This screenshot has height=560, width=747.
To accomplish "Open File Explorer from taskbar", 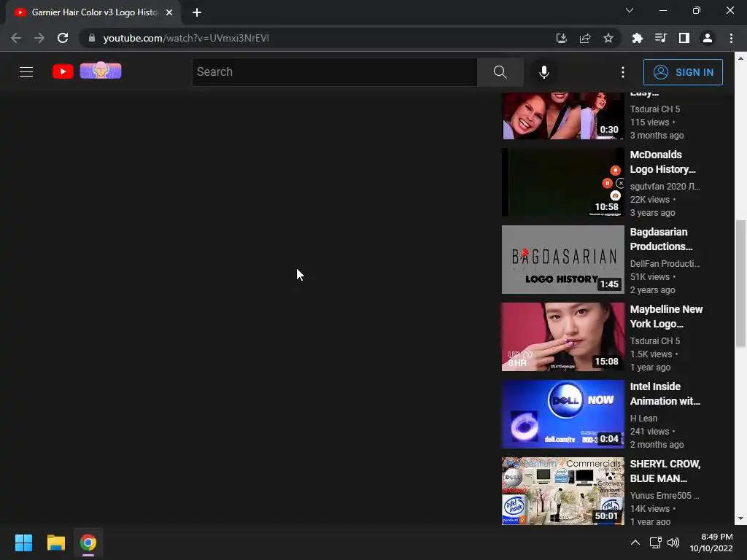I will (55, 542).
